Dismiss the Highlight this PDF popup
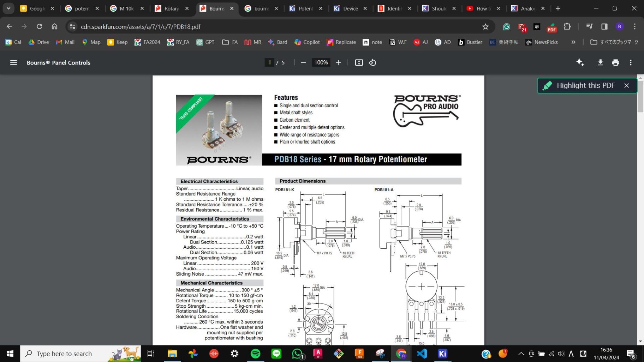The width and height of the screenshot is (644, 362). [x=627, y=85]
